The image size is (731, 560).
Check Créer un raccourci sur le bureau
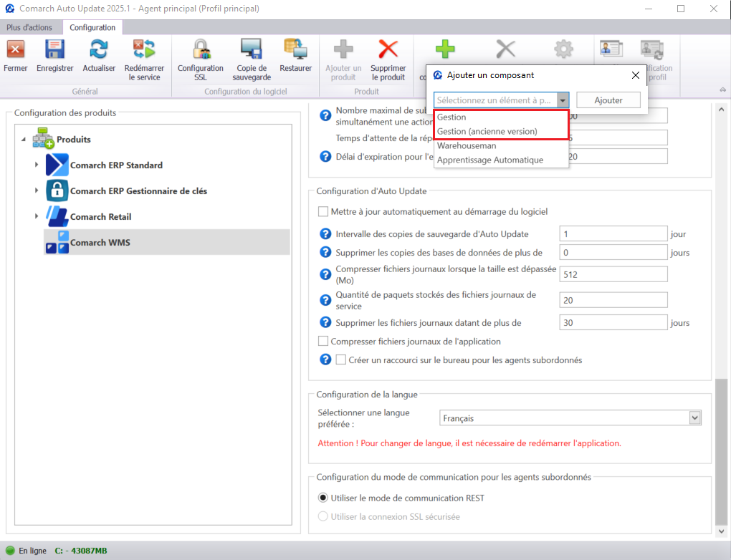pos(341,359)
